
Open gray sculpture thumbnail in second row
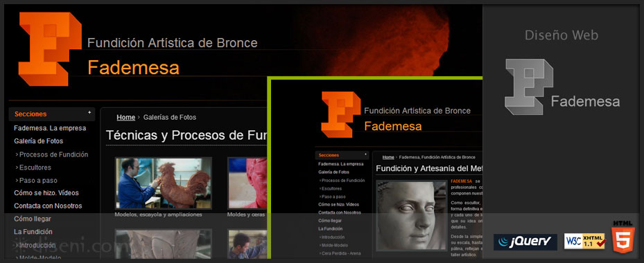click(x=163, y=244)
